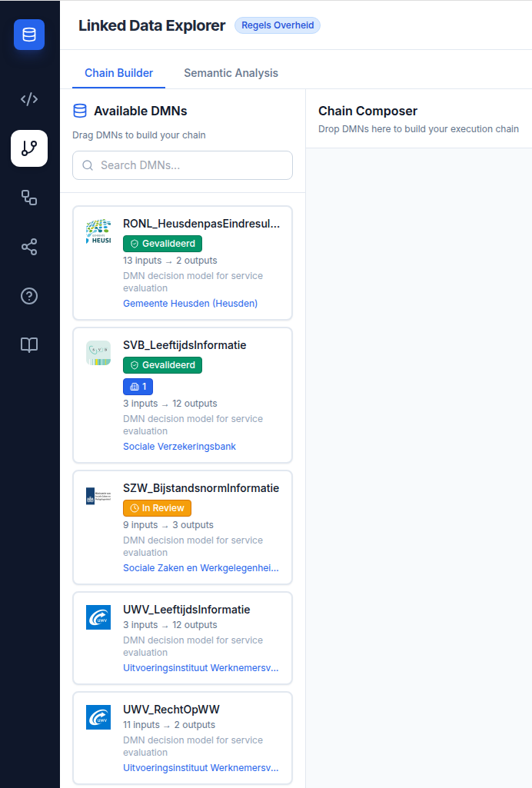This screenshot has width=532, height=788.
Task: Select the RONL_HeusdenpasEindresul... card title
Action: coord(201,224)
